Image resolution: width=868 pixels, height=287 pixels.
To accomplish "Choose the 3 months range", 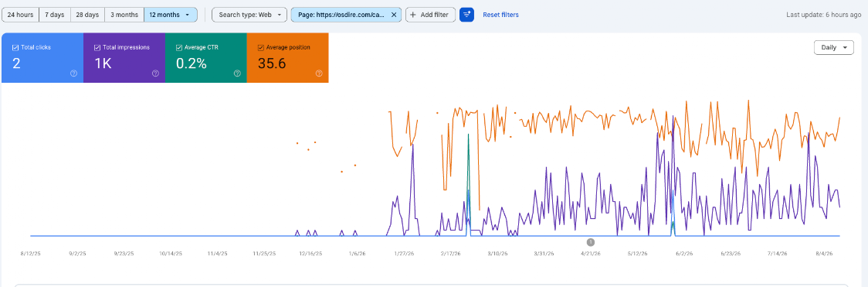I will (124, 15).
